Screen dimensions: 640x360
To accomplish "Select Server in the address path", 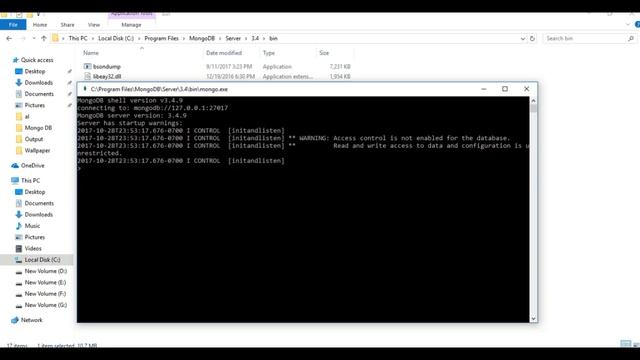I will click(233, 38).
